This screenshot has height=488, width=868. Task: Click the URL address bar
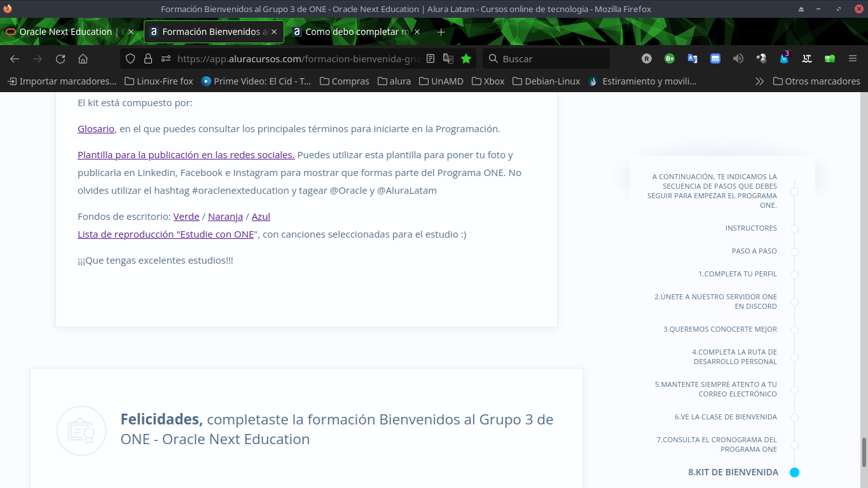coord(298,58)
